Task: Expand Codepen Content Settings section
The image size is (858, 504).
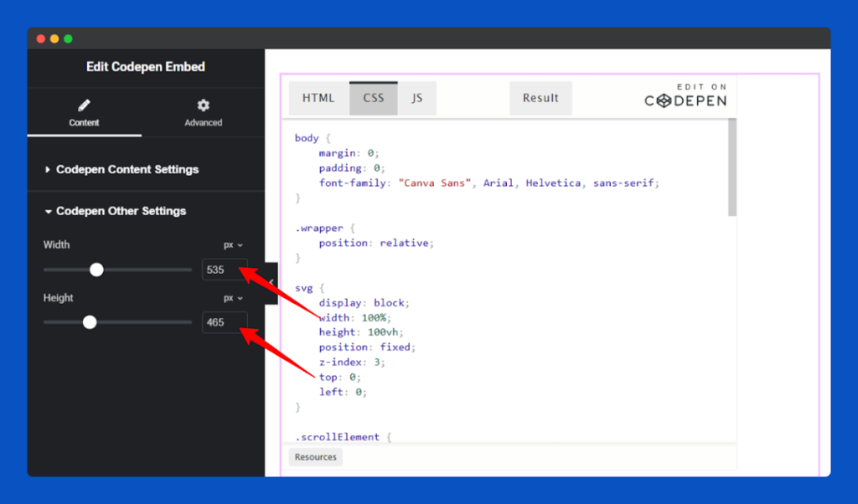Action: pyautogui.click(x=127, y=169)
